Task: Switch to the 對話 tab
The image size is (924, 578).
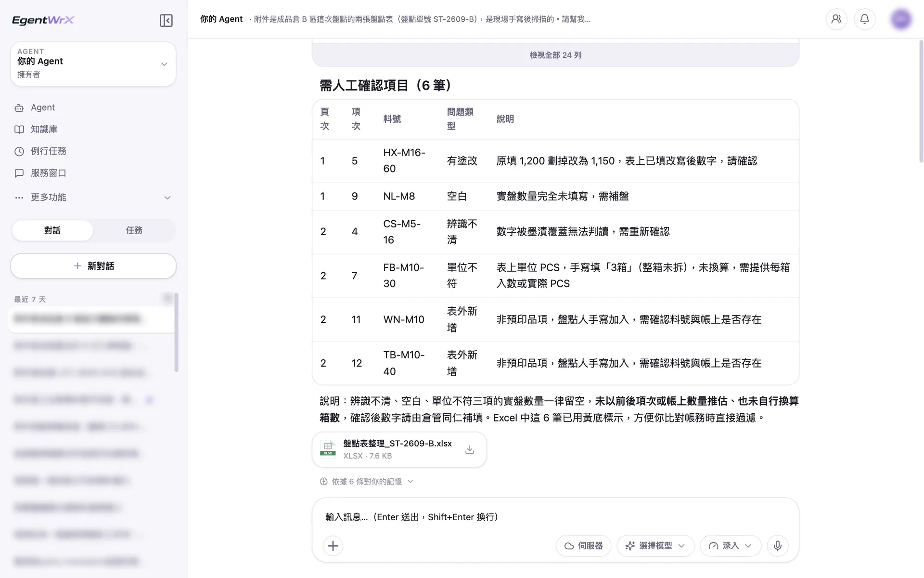Action: [52, 230]
